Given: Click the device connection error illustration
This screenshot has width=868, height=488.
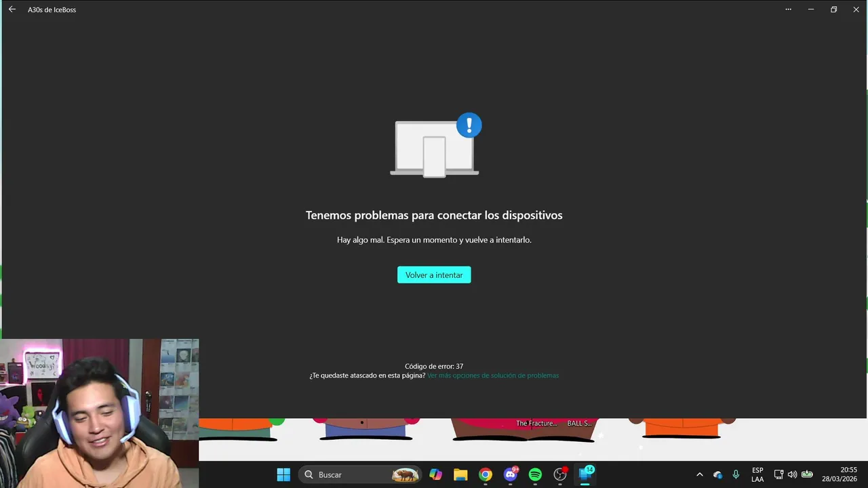Looking at the screenshot, I should (x=435, y=146).
